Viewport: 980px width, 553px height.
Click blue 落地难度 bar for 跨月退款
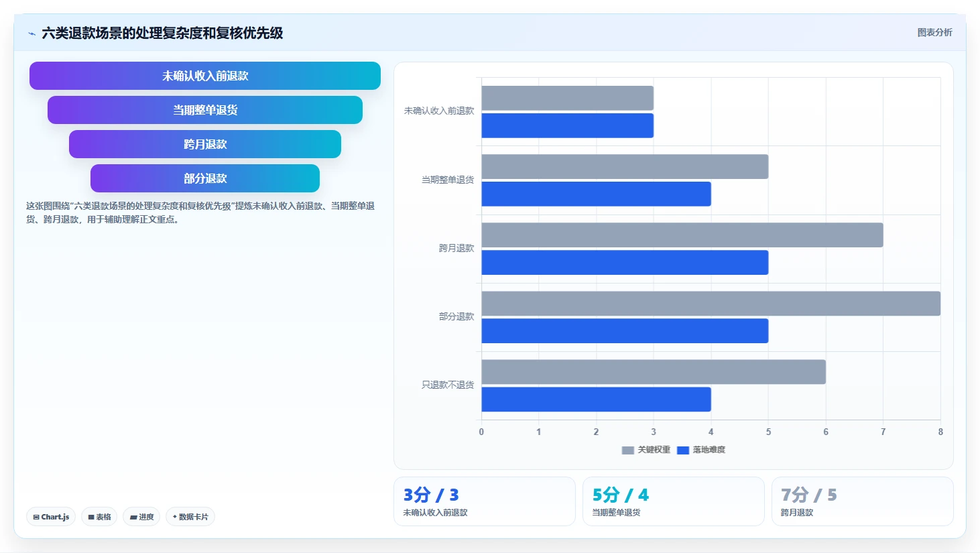pos(625,262)
